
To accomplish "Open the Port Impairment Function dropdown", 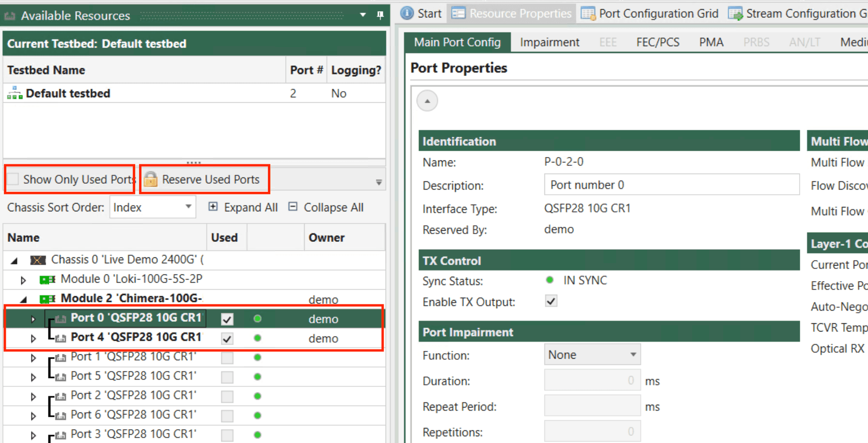I will [592, 355].
